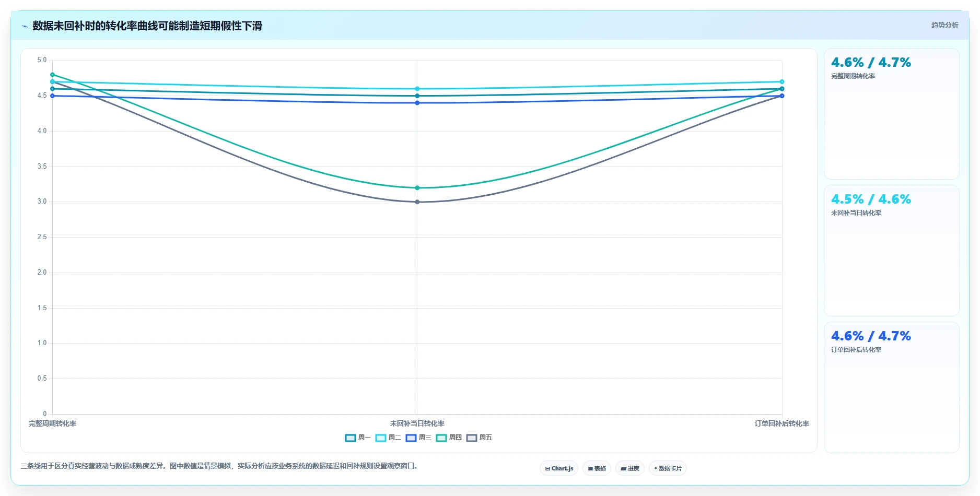Toggle the 周二 series in the legend
Image resolution: width=980 pixels, height=496 pixels.
[388, 438]
